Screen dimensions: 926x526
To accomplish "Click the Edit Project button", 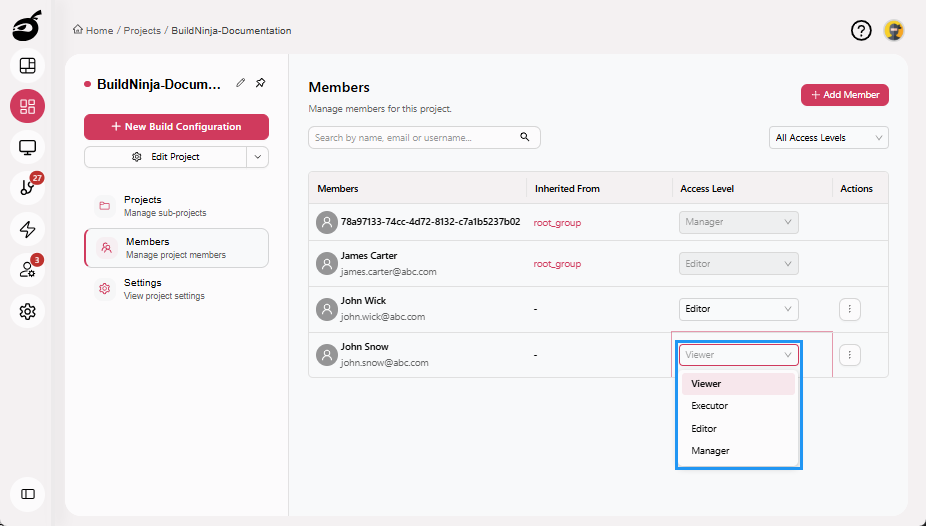I will click(165, 157).
